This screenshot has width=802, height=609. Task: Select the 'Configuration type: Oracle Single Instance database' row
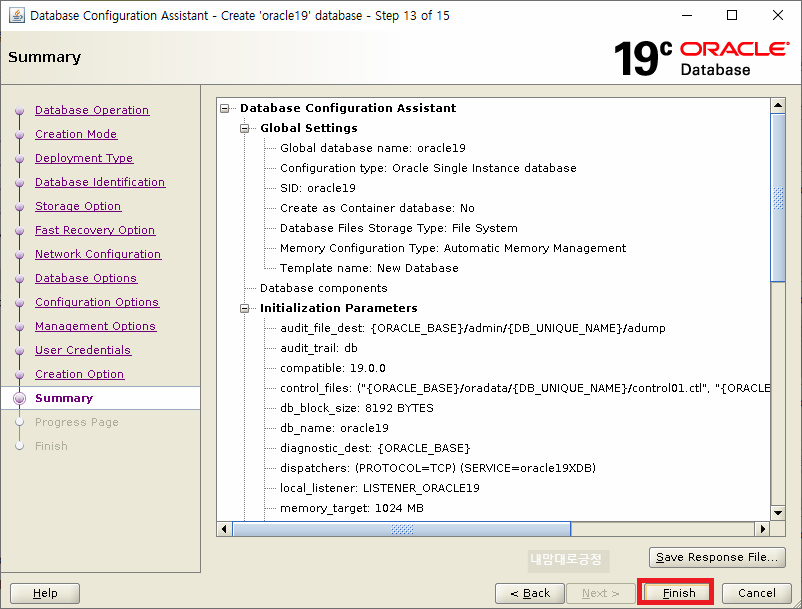tap(428, 168)
